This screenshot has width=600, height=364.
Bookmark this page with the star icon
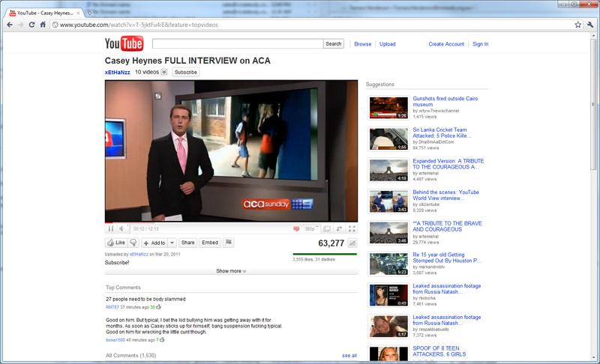pyautogui.click(x=578, y=25)
